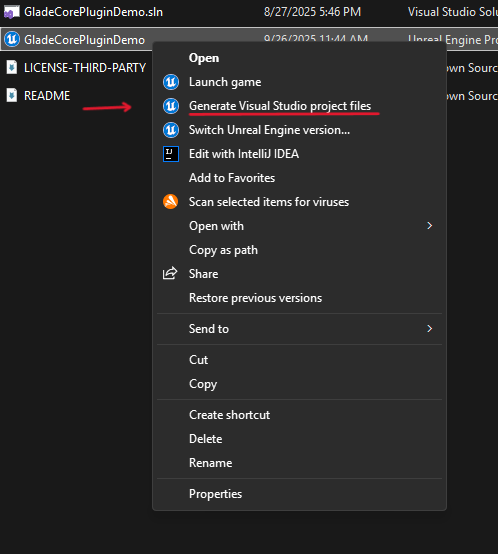Expand the Send to submenu arrow
The image size is (498, 554).
[429, 329]
